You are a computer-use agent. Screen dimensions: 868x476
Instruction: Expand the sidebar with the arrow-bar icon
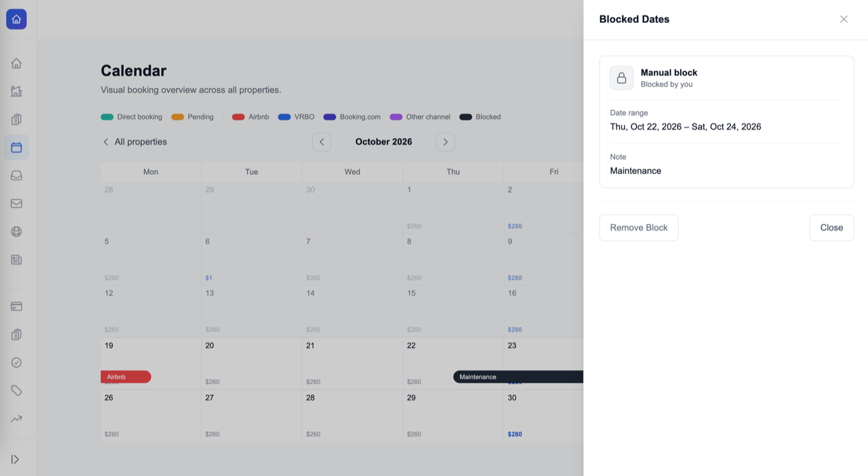pos(15,459)
